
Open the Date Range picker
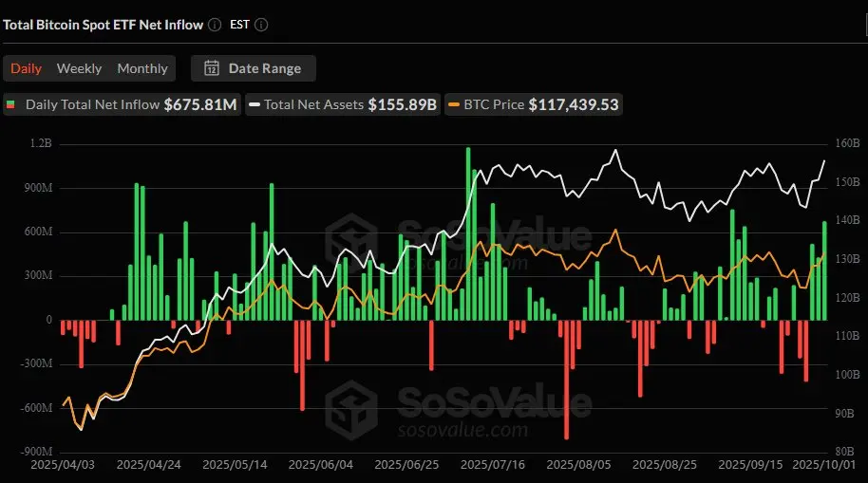pyautogui.click(x=254, y=68)
